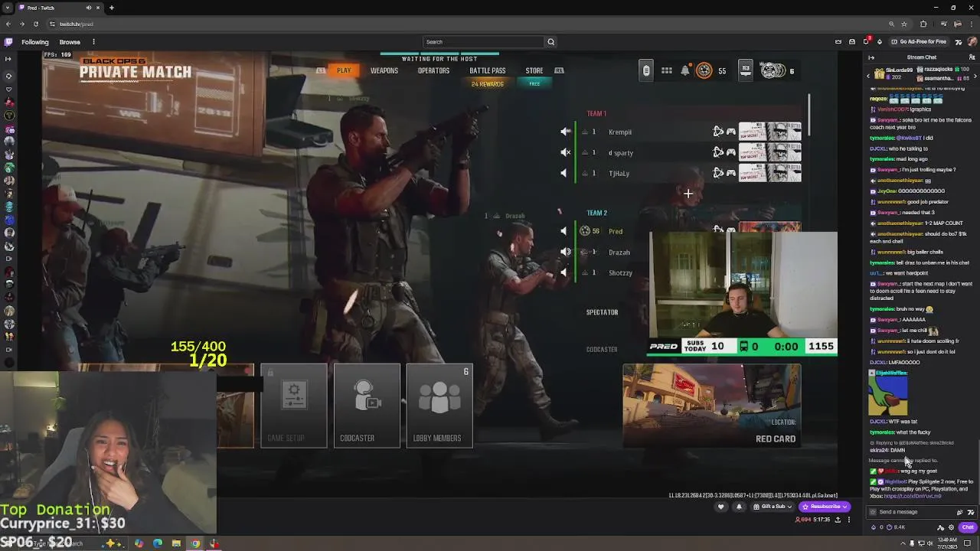Click the Twitch search field
The width and height of the screenshot is (980, 551).
pos(483,42)
